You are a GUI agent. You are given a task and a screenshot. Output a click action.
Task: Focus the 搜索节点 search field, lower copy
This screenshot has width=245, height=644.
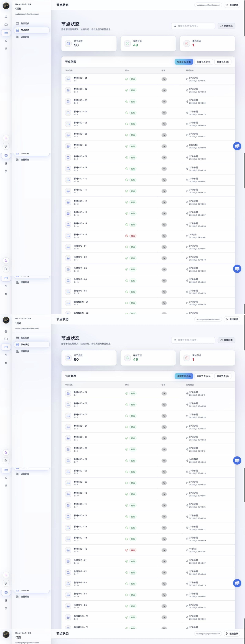coord(193,340)
